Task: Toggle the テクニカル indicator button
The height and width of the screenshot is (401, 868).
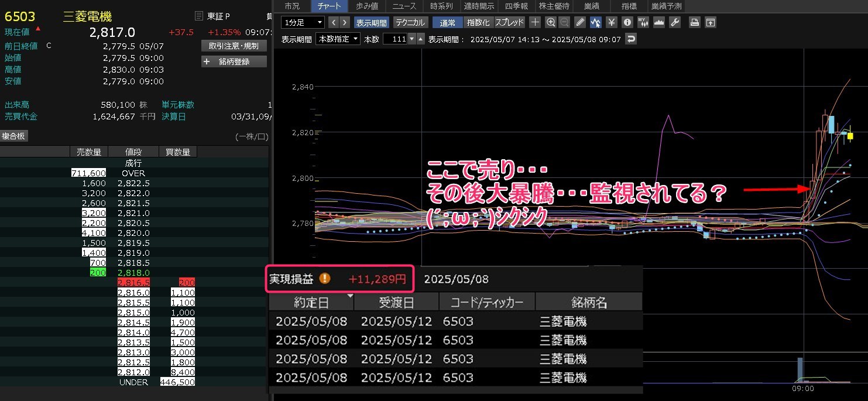Action: [x=410, y=22]
